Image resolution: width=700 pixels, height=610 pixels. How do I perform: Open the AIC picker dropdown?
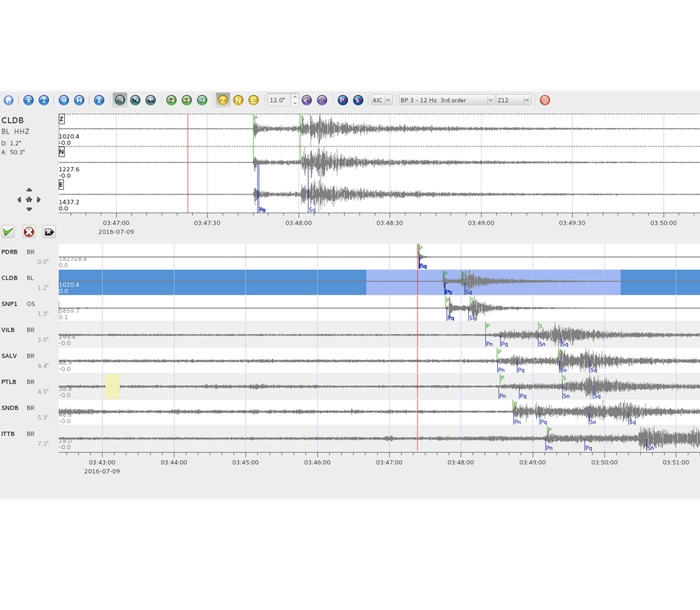381,100
